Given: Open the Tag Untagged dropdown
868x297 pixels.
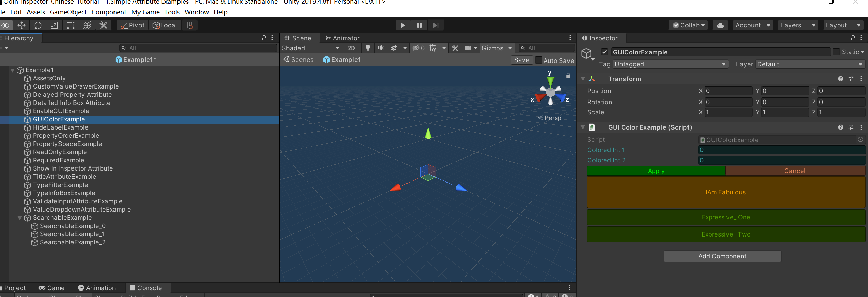Looking at the screenshot, I should [670, 64].
